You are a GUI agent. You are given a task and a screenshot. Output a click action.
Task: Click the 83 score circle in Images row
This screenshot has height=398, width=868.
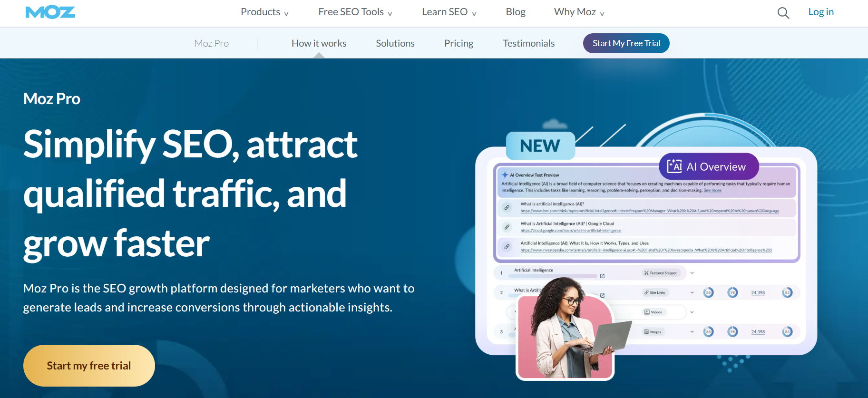[787, 331]
